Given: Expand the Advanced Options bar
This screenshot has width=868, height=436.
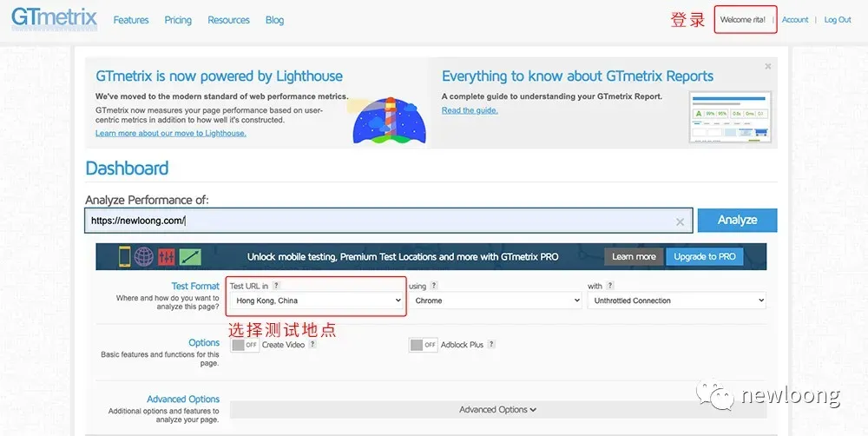Looking at the screenshot, I should point(497,409).
